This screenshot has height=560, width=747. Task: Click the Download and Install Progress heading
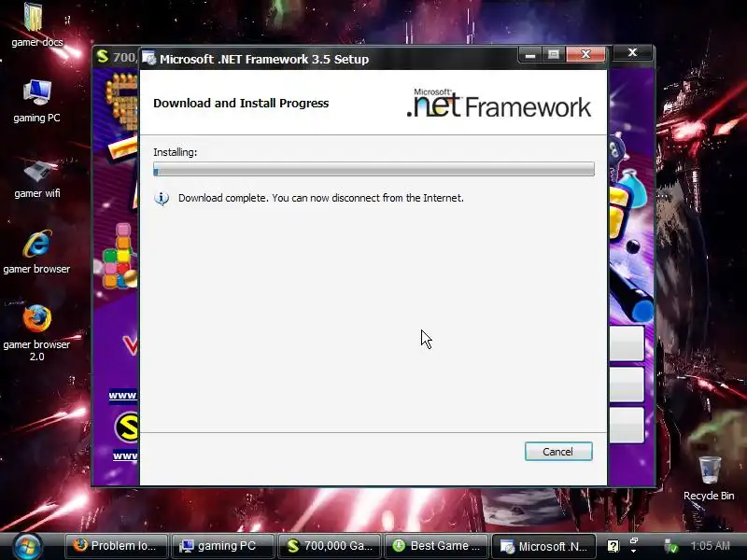(241, 103)
